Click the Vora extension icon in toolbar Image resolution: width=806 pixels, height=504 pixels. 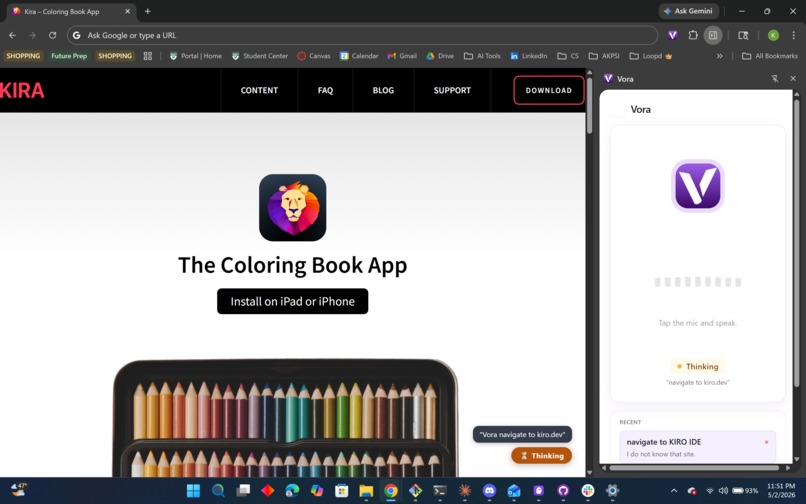point(672,35)
